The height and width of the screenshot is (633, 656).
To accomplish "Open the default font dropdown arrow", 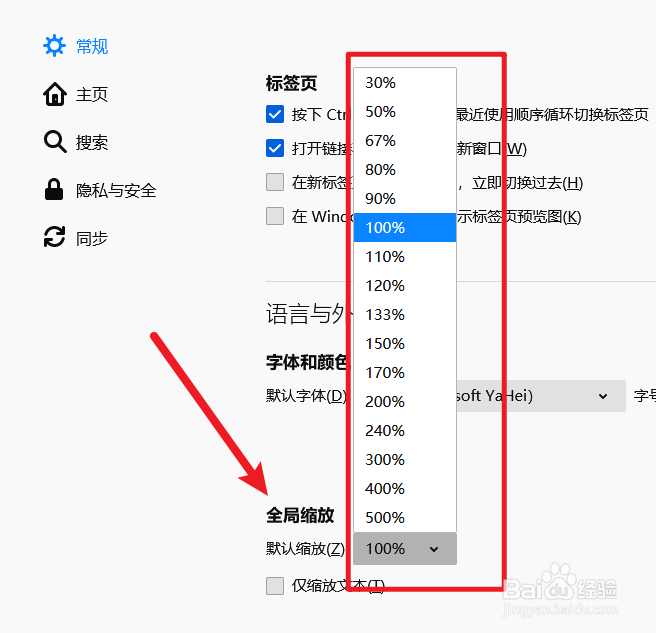I will click(x=602, y=396).
